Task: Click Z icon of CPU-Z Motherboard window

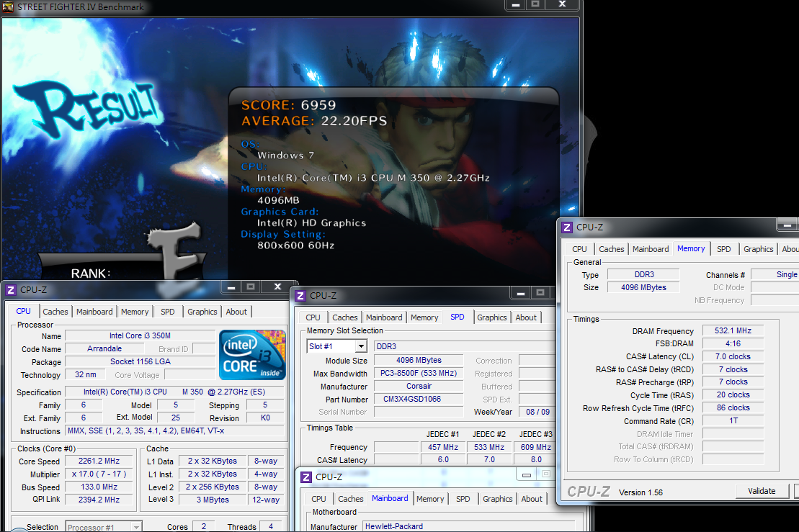Action: [x=305, y=477]
